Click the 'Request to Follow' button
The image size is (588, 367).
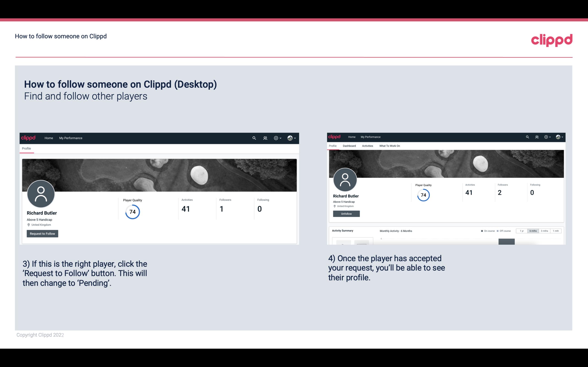pos(42,233)
